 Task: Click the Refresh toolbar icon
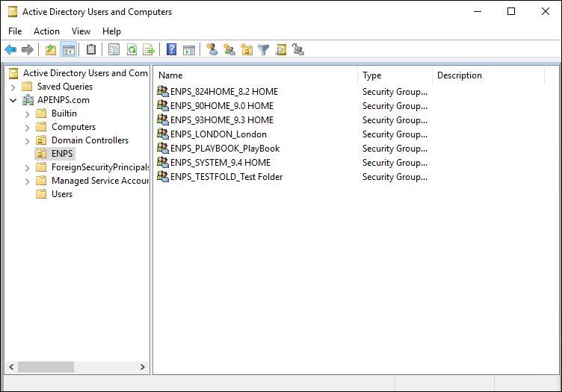point(132,49)
